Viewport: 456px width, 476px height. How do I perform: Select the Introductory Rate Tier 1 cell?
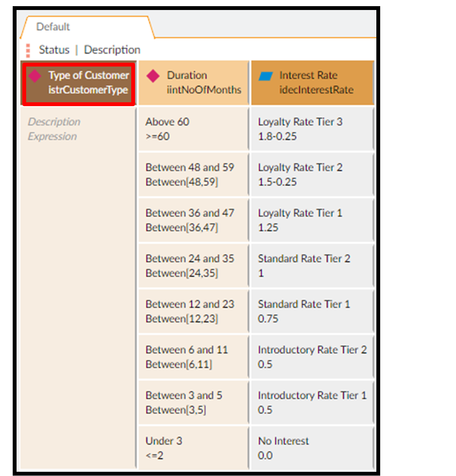[312, 403]
